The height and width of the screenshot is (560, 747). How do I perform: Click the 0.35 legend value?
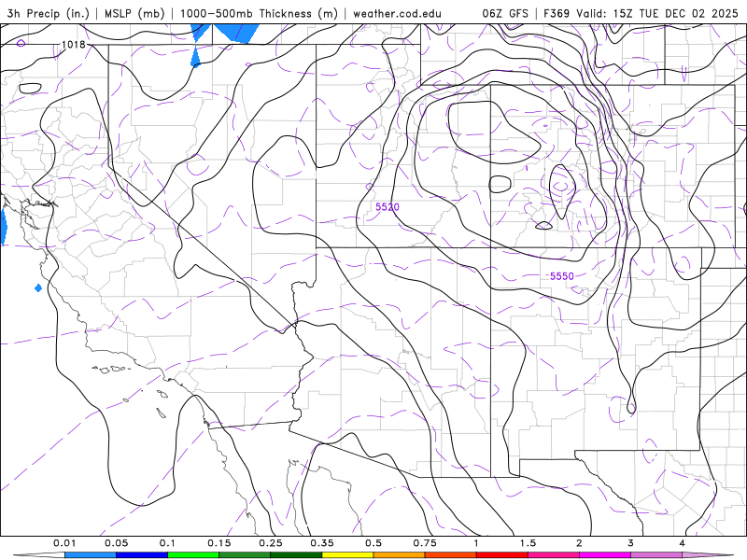tap(322, 543)
